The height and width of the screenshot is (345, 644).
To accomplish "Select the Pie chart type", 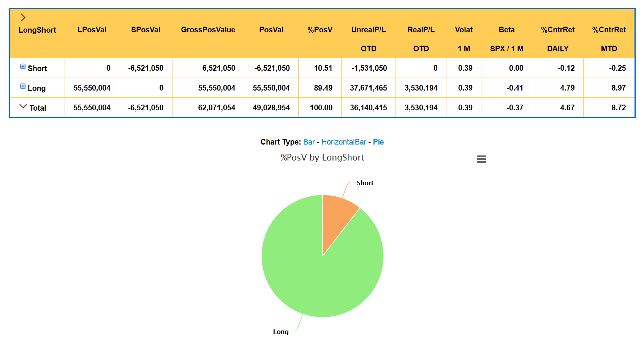I will [x=378, y=142].
